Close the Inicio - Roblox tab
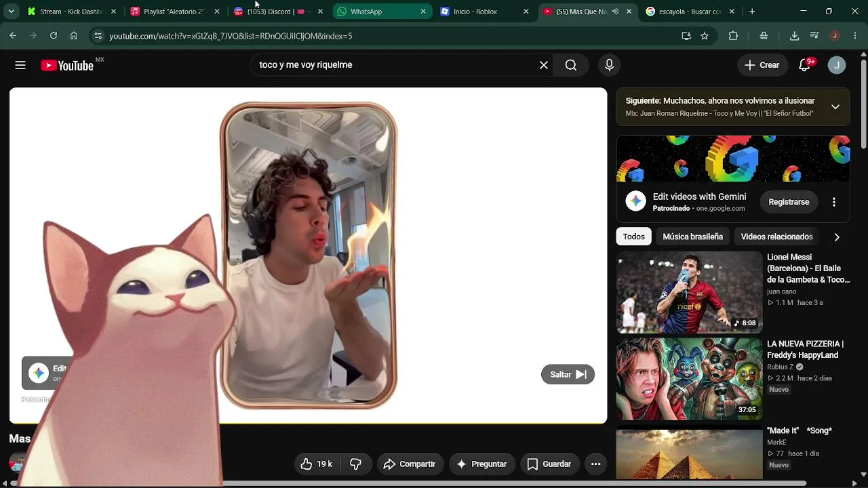 coord(526,12)
